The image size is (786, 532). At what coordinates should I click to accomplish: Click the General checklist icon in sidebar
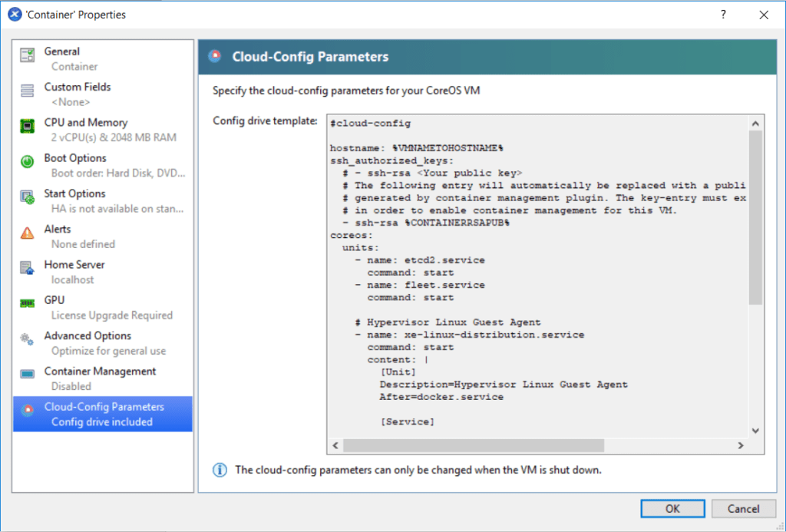pyautogui.click(x=28, y=55)
